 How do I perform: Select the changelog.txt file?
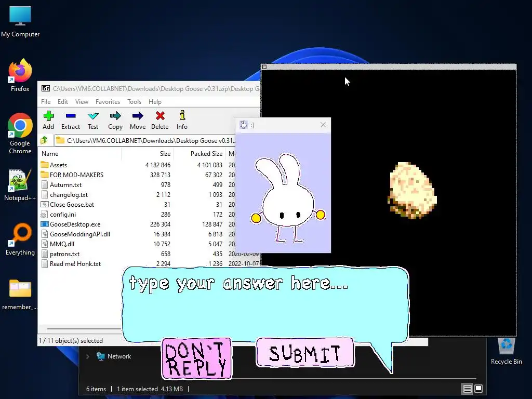pos(64,194)
